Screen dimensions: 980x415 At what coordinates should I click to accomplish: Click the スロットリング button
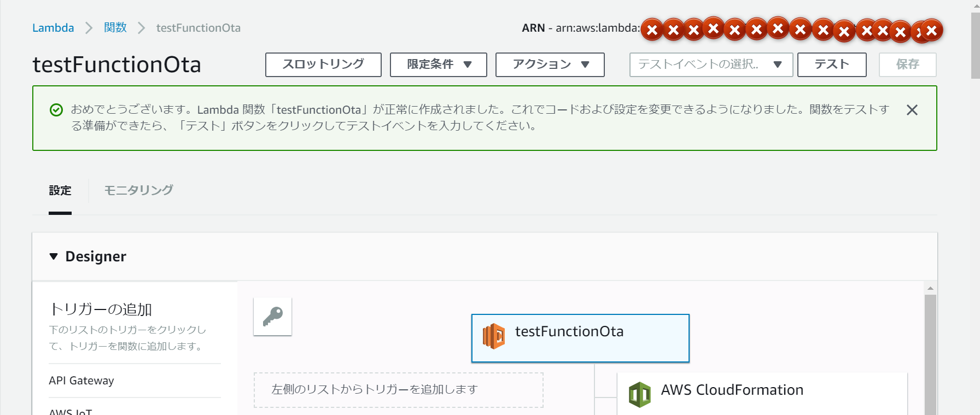pos(323,65)
